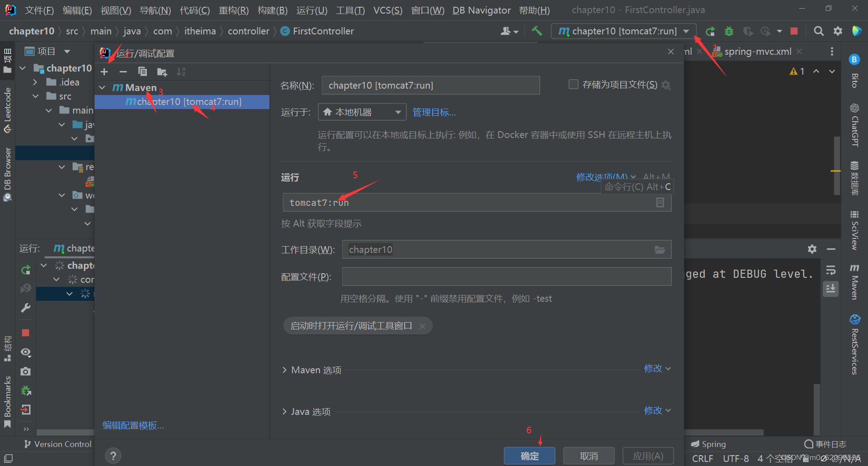
Task: Click the build hammer icon
Action: (537, 31)
